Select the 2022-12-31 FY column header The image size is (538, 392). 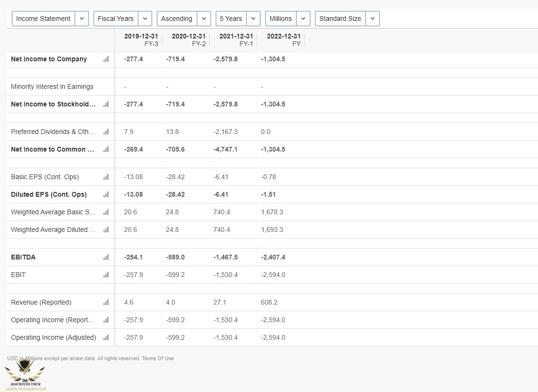283,40
